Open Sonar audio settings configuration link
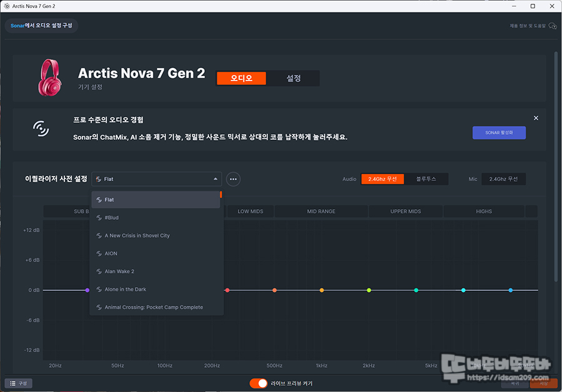This screenshot has width=562, height=392. 41,26
